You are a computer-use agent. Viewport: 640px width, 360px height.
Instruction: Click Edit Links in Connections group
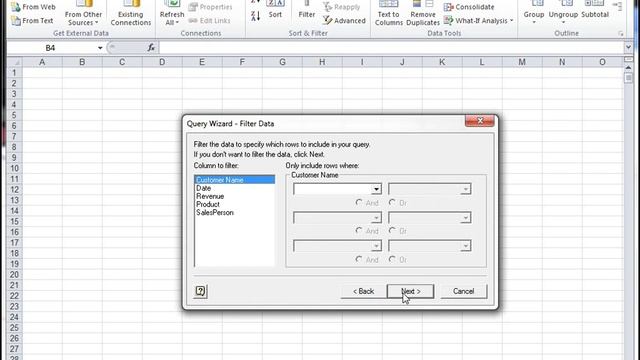coord(209,20)
